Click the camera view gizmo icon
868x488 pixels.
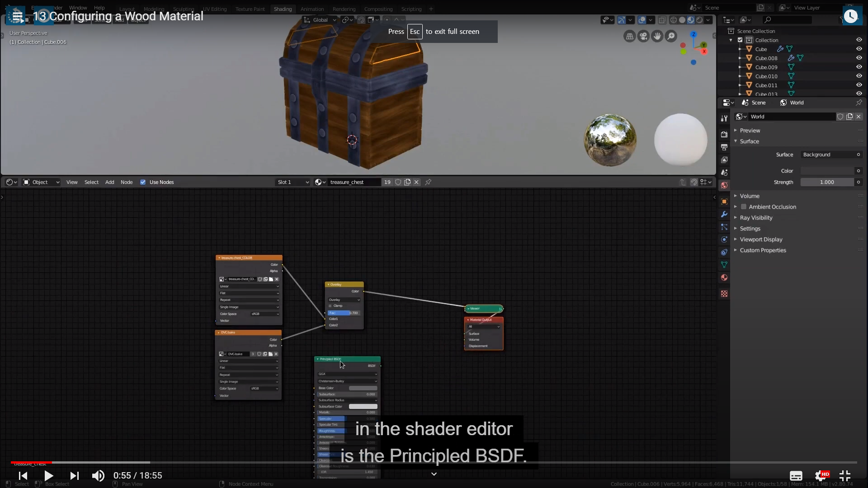[643, 36]
